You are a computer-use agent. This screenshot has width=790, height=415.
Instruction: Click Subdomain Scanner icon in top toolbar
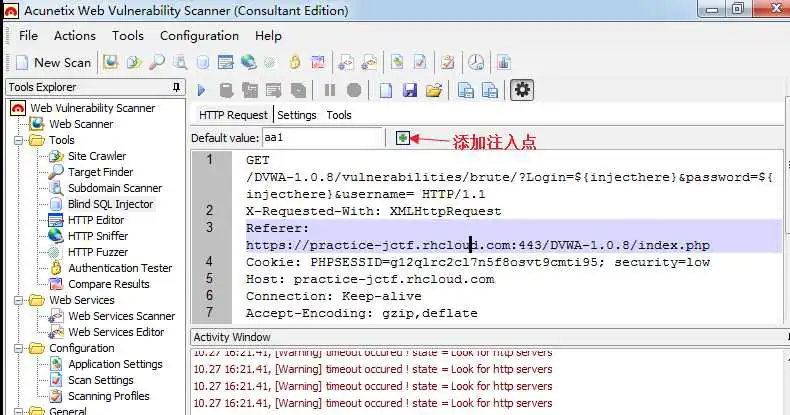point(180,62)
